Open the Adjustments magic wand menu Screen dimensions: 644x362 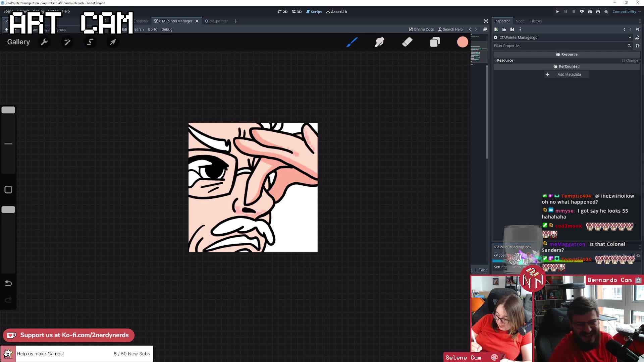click(67, 42)
